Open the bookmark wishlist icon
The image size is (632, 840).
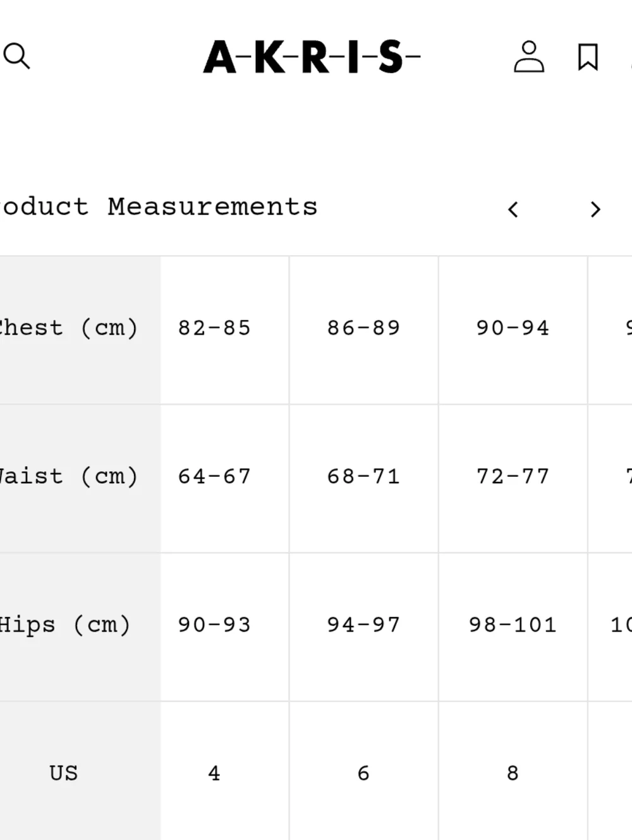point(588,57)
